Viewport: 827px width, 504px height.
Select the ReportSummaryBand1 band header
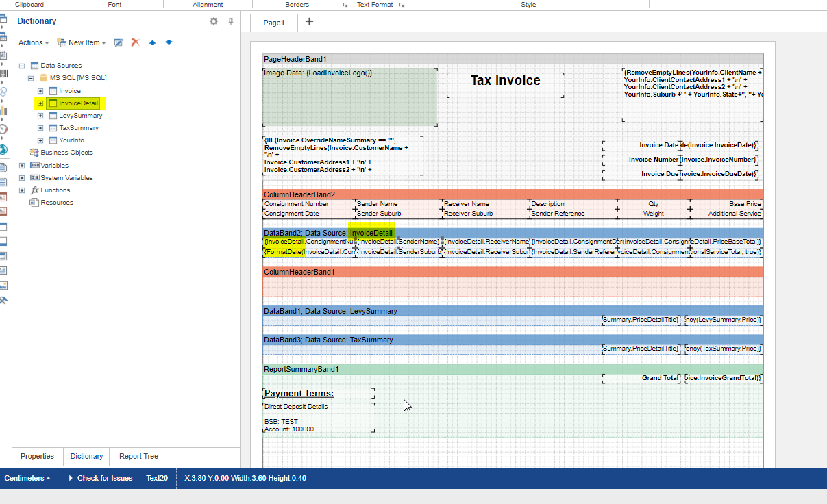(513, 369)
